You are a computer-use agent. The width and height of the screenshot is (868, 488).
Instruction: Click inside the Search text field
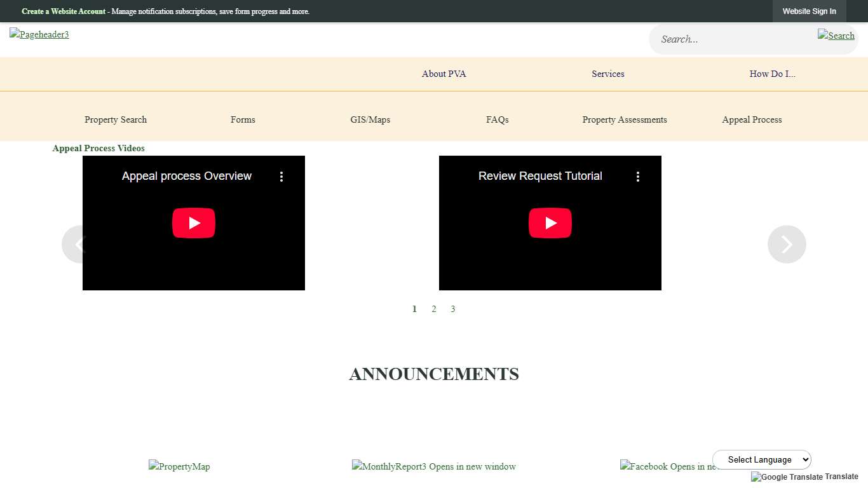click(x=731, y=39)
